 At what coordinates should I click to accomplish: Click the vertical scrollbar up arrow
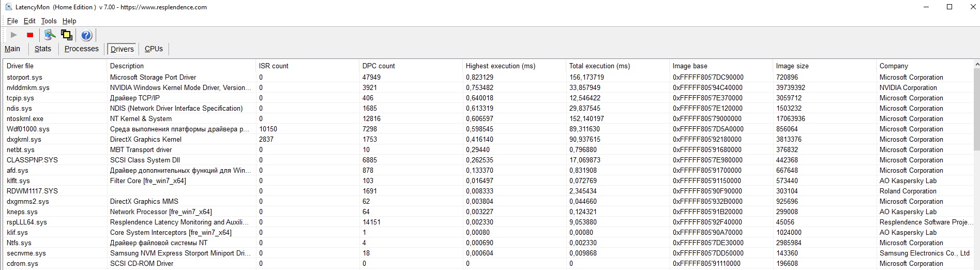coord(976,65)
